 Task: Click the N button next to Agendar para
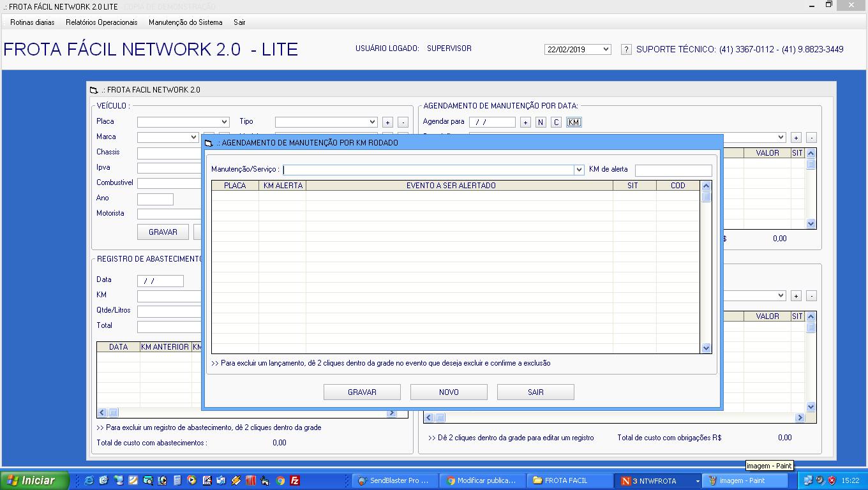tap(541, 122)
